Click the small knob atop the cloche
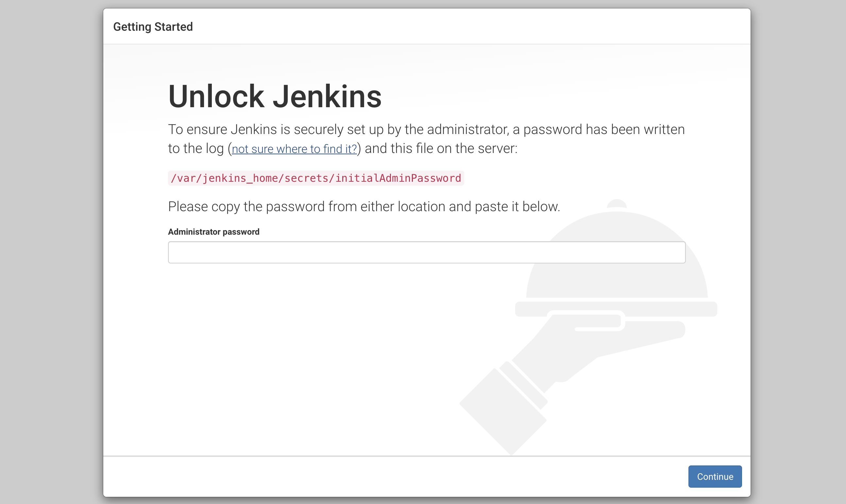Viewport: 846px width, 504px height. click(x=617, y=203)
